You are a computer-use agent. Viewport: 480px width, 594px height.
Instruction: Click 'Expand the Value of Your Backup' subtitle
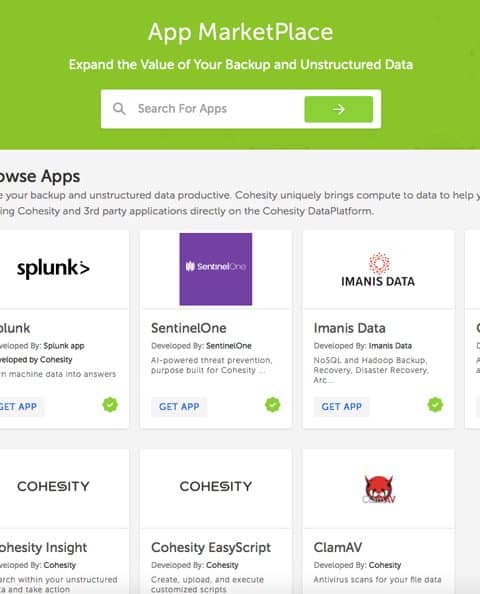pyautogui.click(x=241, y=65)
